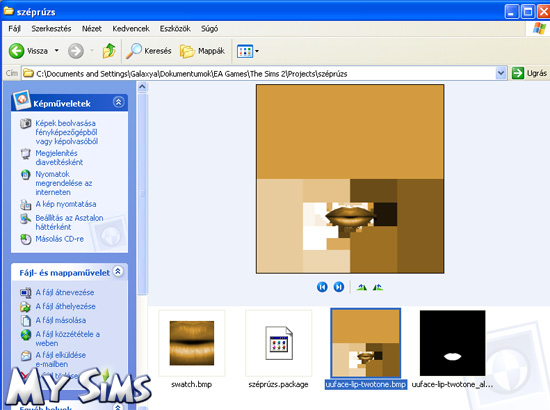Click the CD copy icon beside Másolás
550x410 pixels.
coord(25,239)
